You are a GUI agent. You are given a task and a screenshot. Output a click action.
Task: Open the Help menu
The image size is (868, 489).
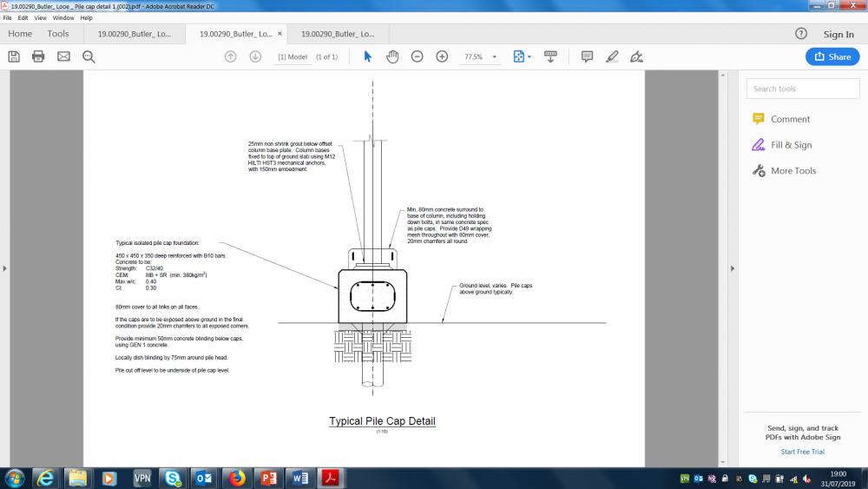pyautogui.click(x=86, y=17)
